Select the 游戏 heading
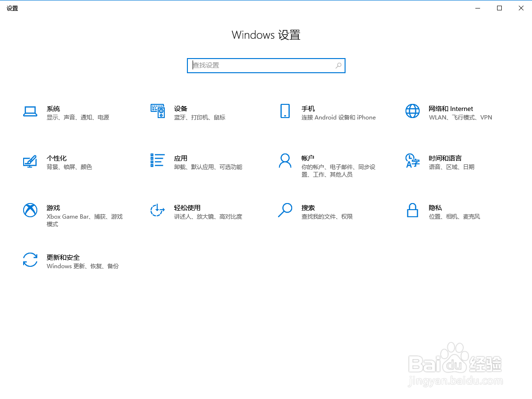This screenshot has width=532, height=399. click(53, 208)
